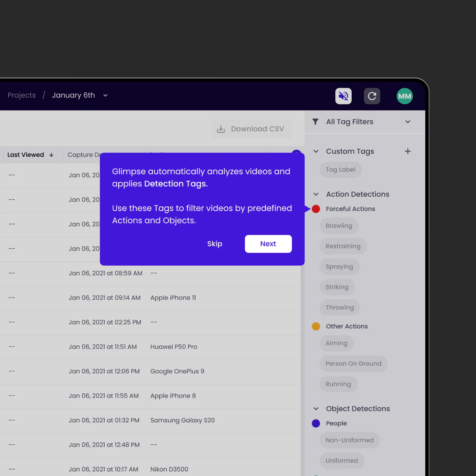
Task: Toggle the Non-Uniformed tag filter
Action: click(350, 440)
